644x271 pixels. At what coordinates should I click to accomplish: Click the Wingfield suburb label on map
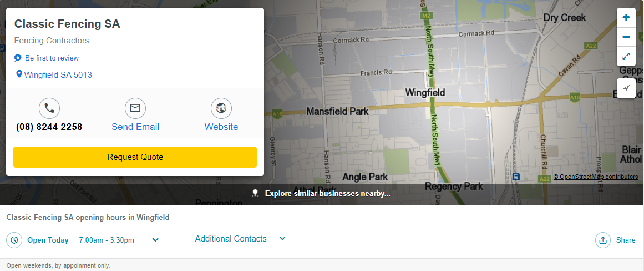click(x=425, y=92)
